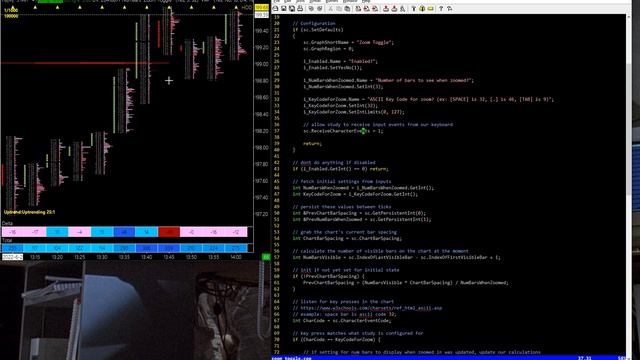Click code line "sc.GraphRegion = 0;"

[x=329, y=49]
